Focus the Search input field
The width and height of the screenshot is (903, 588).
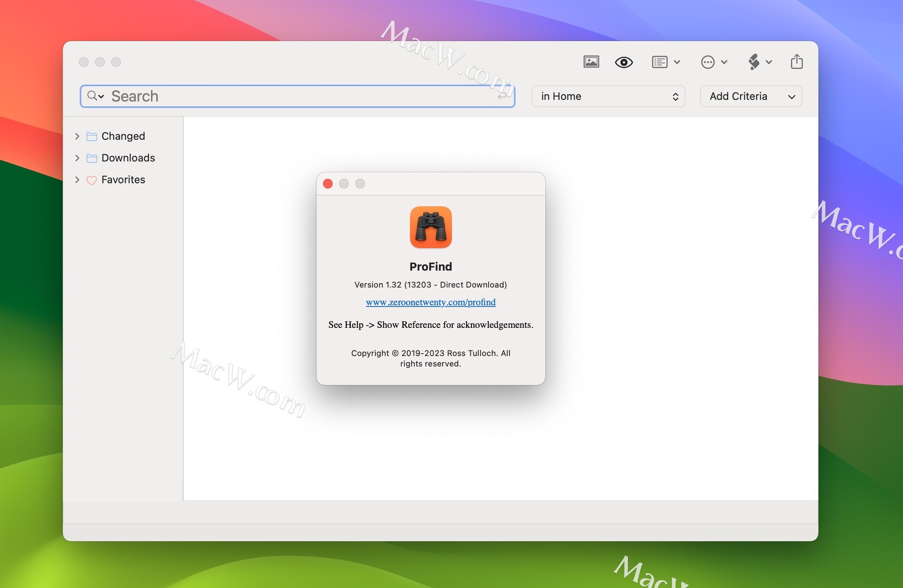coord(297,96)
